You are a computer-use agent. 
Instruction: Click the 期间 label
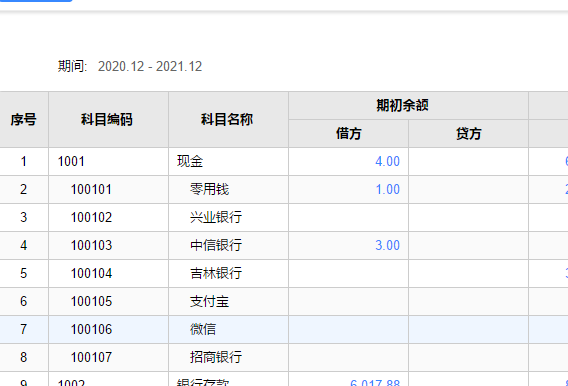point(72,66)
